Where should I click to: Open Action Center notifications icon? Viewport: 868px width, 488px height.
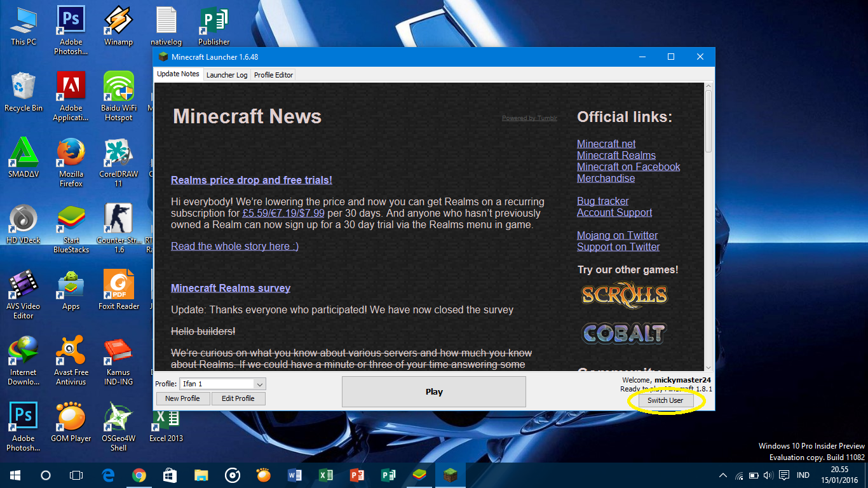[x=784, y=475]
